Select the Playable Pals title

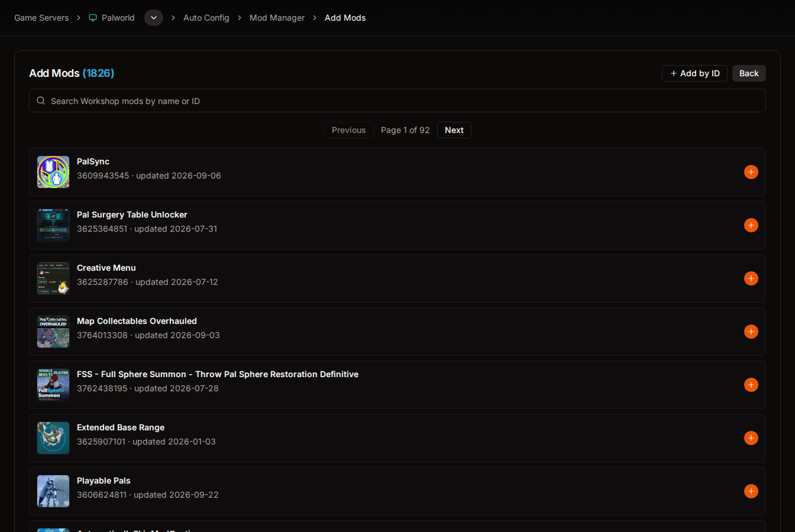tap(104, 481)
